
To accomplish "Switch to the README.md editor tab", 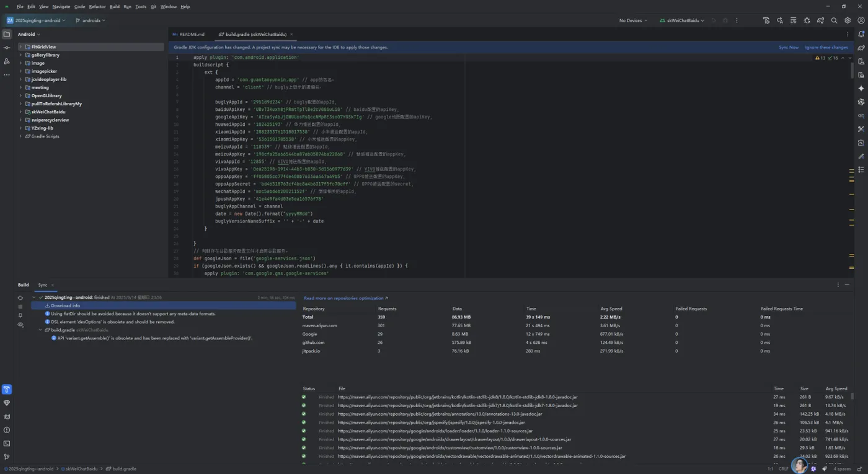I will 188,34.
